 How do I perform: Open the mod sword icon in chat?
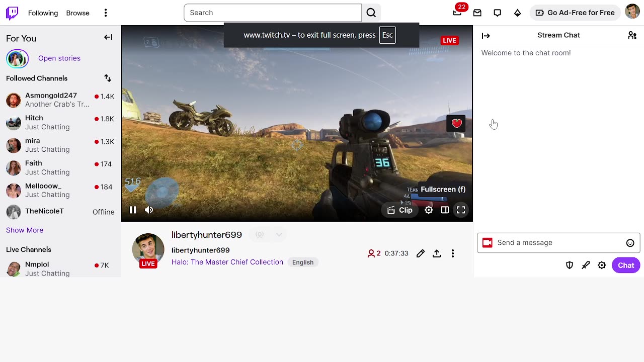pyautogui.click(x=586, y=265)
